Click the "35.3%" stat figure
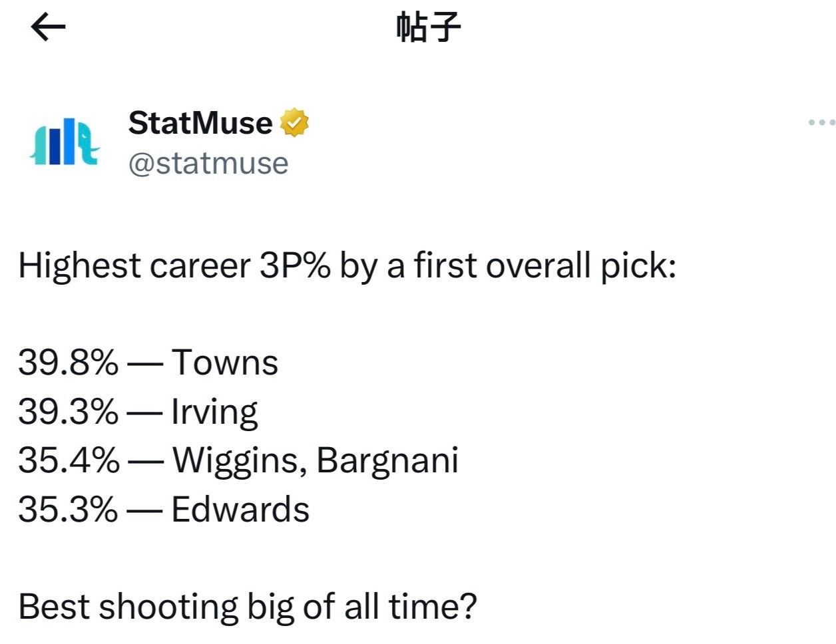Image resolution: width=836 pixels, height=644 pixels. (x=68, y=510)
